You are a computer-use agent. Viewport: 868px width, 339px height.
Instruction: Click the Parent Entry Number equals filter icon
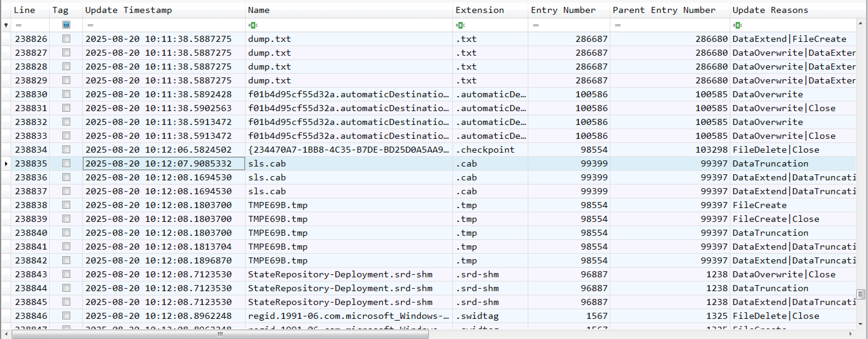pyautogui.click(x=618, y=25)
